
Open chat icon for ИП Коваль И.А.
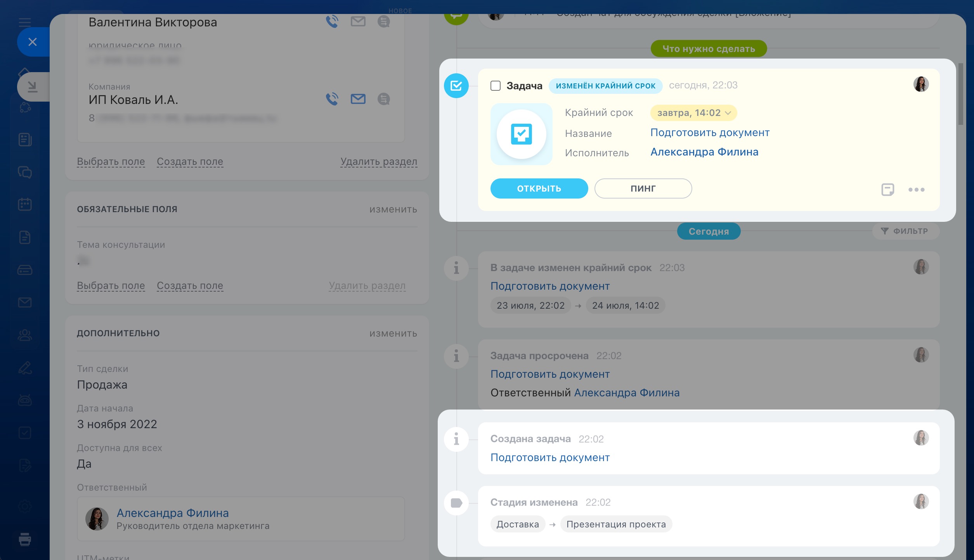[384, 99]
